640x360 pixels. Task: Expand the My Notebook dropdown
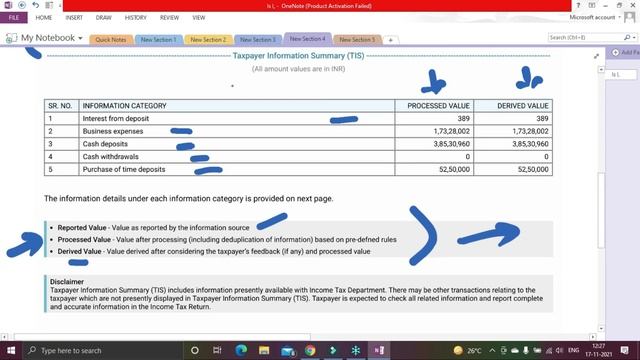click(x=80, y=38)
